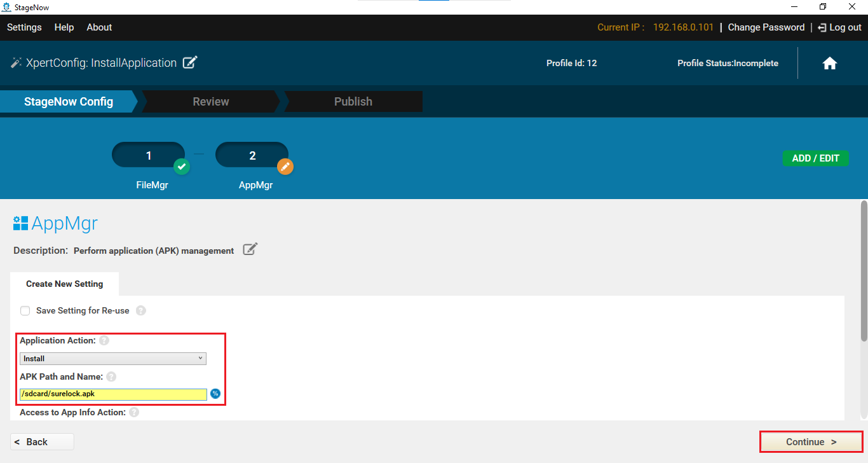The width and height of the screenshot is (868, 463).
Task: Select the Review stage tab
Action: (x=211, y=102)
